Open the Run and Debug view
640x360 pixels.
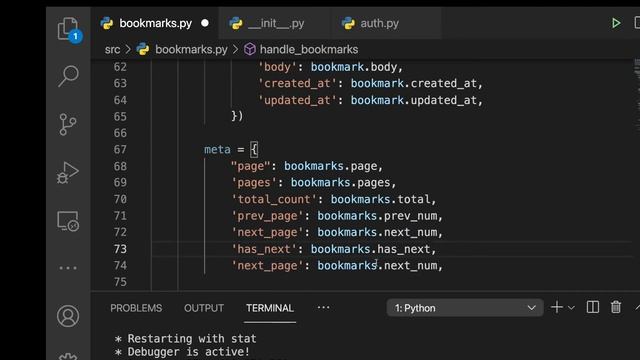[68, 172]
